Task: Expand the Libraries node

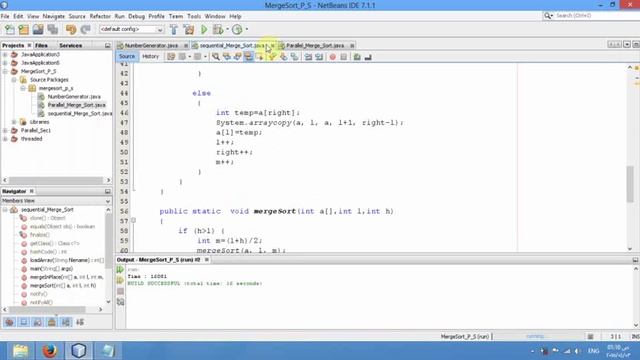Action: tap(14, 122)
